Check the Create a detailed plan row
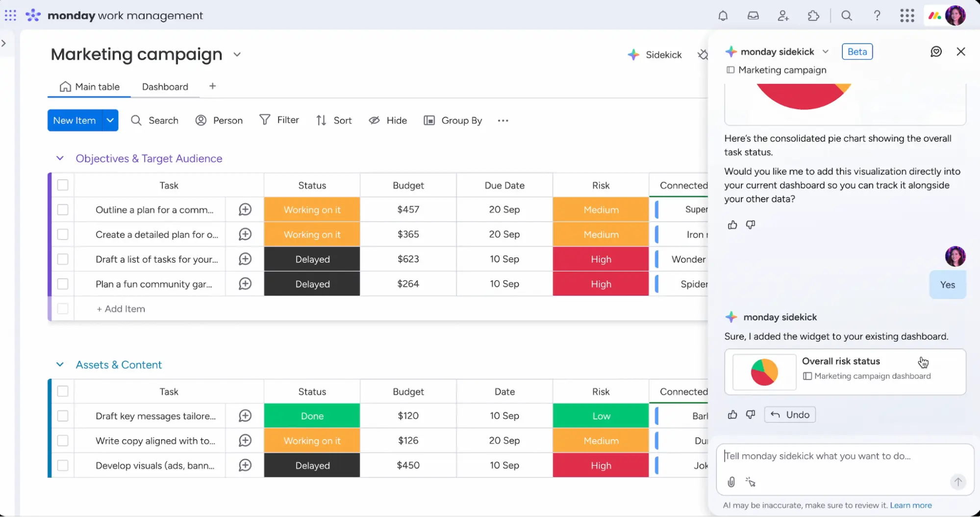The height and width of the screenshot is (517, 980). pos(63,235)
